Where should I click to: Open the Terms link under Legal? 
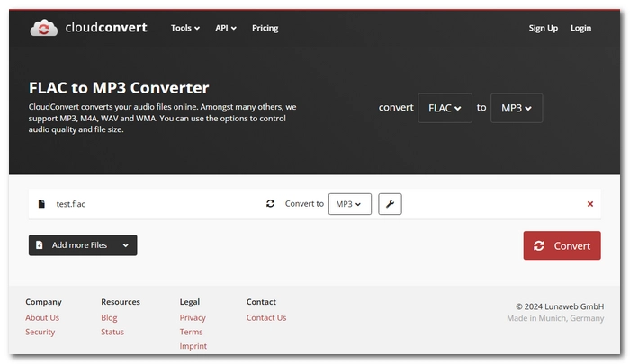(x=191, y=332)
